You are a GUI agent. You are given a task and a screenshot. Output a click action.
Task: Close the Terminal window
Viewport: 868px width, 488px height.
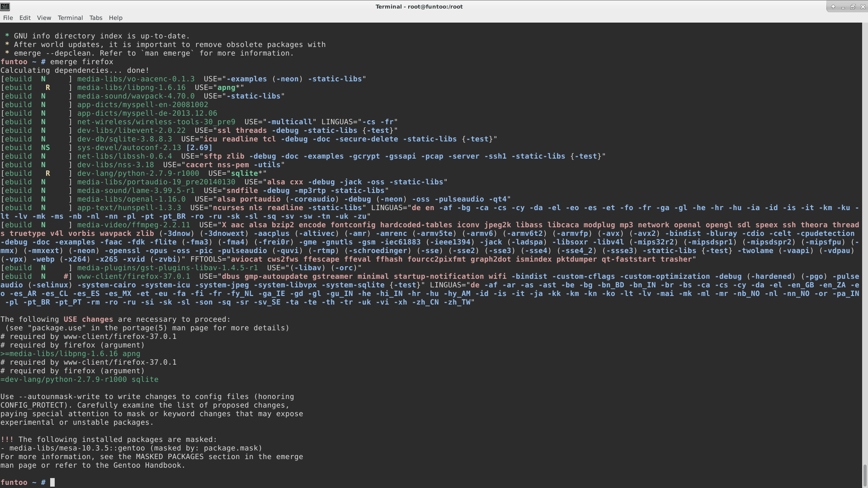[863, 7]
